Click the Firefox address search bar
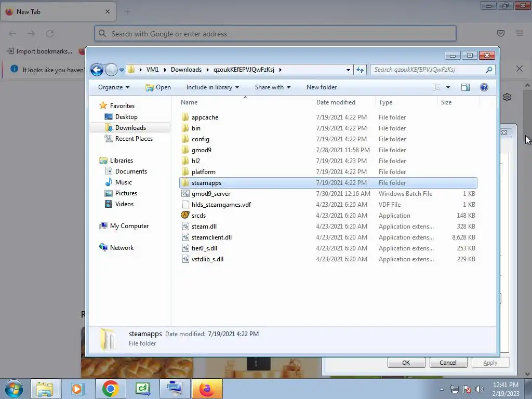This screenshot has width=532, height=399. (275, 34)
